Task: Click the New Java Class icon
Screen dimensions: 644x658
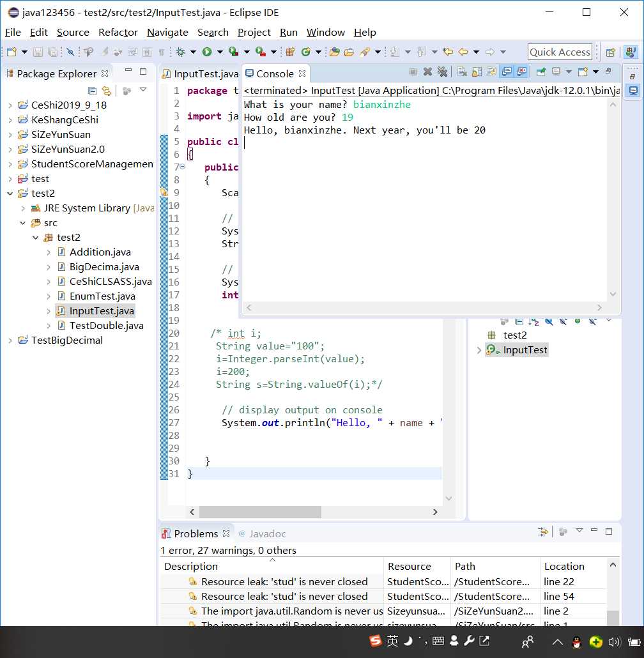Action: point(306,52)
